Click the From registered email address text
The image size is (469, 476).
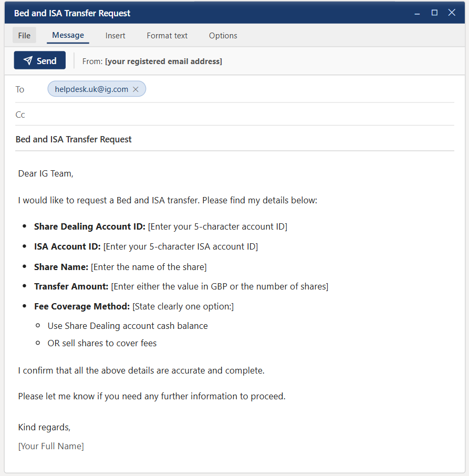163,61
